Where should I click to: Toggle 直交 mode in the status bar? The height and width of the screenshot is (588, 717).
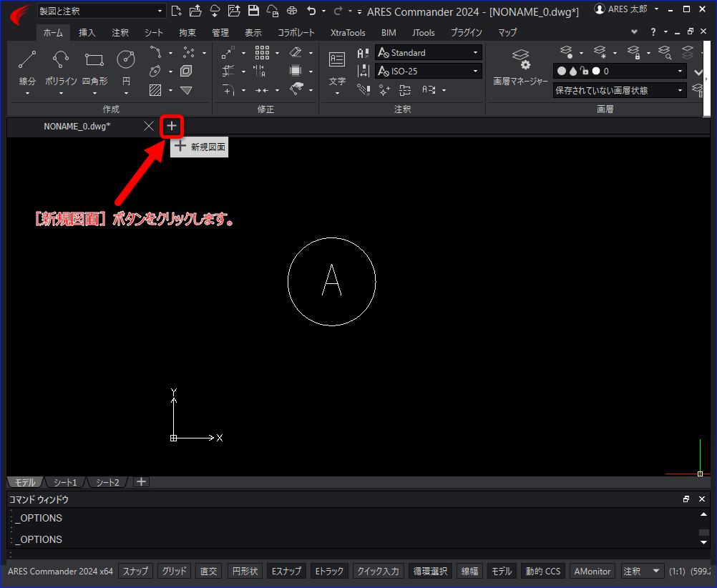point(208,571)
